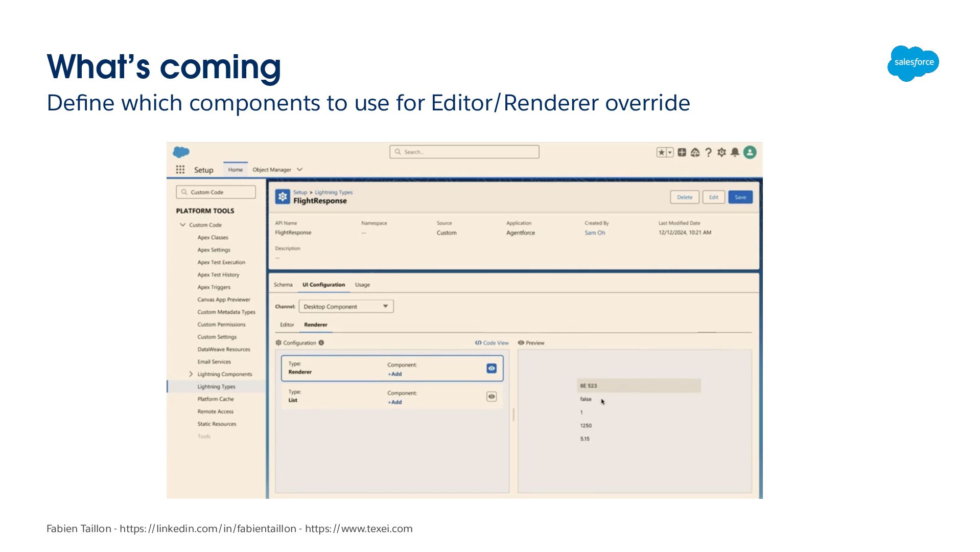980x552 pixels.
Task: Select Lightning Types in the sidebar
Action: point(216,387)
